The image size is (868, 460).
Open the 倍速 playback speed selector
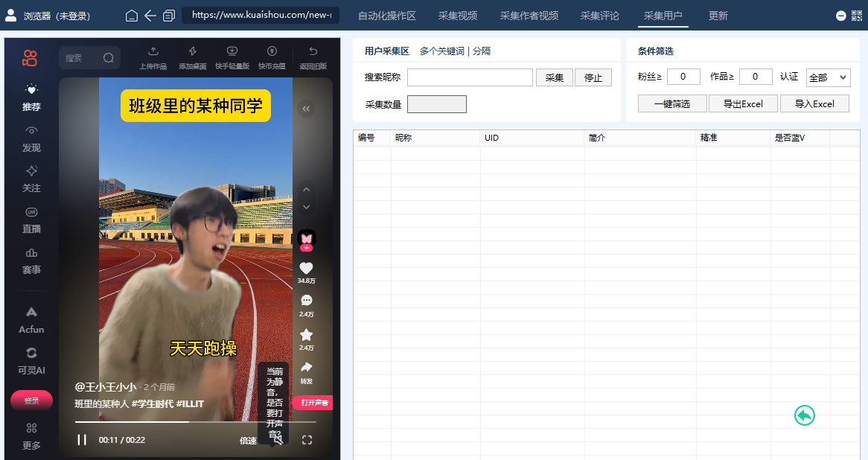pyautogui.click(x=249, y=440)
